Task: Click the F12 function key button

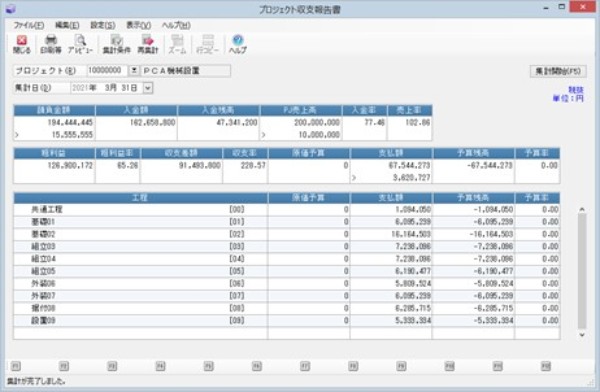Action: click(546, 366)
